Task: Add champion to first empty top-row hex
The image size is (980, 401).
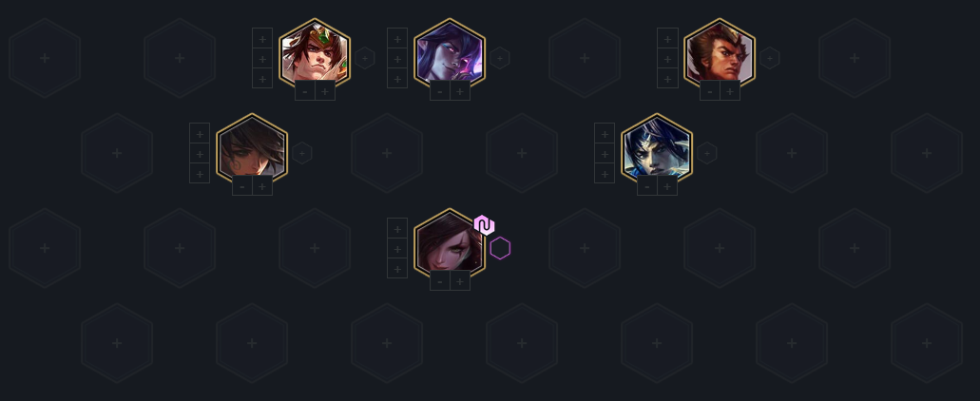Action: pyautogui.click(x=45, y=58)
